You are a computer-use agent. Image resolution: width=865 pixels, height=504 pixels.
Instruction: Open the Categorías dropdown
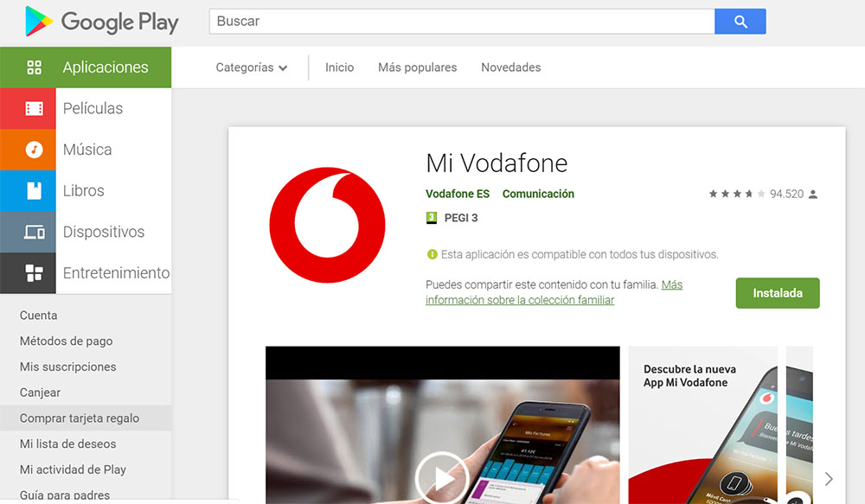tap(251, 67)
